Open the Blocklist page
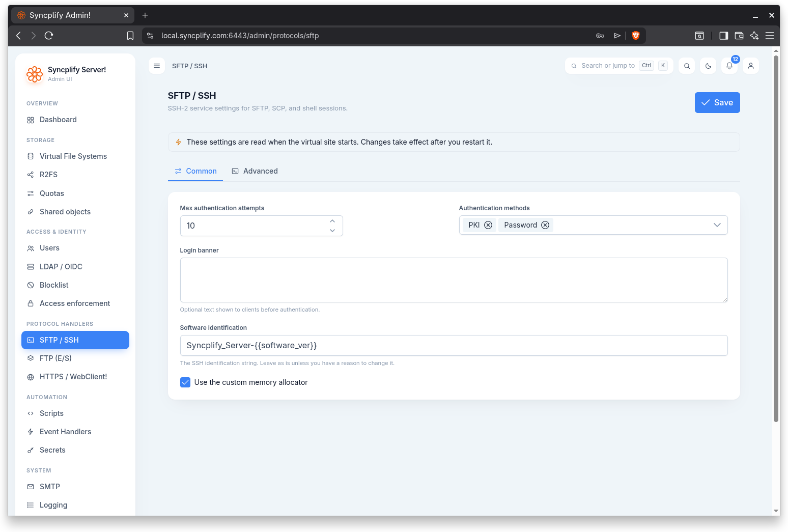The height and width of the screenshot is (532, 788). click(75, 285)
